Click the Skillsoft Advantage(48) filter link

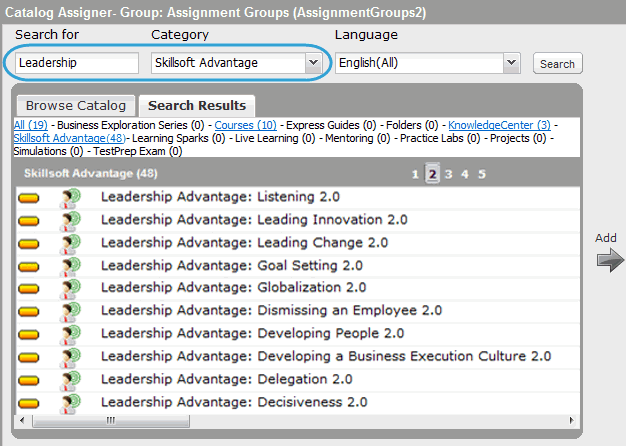pyautogui.click(x=69, y=138)
